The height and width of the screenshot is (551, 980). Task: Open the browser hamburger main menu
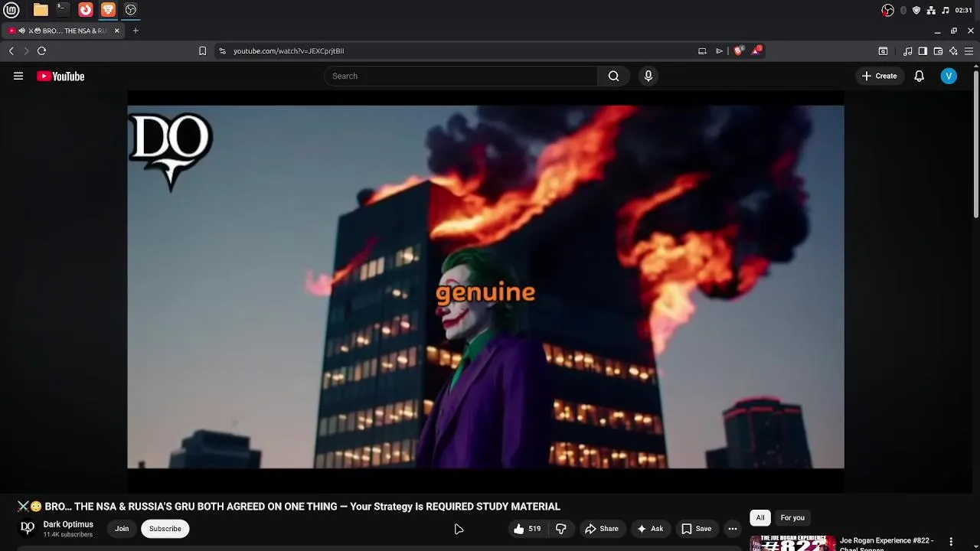pos(969,51)
